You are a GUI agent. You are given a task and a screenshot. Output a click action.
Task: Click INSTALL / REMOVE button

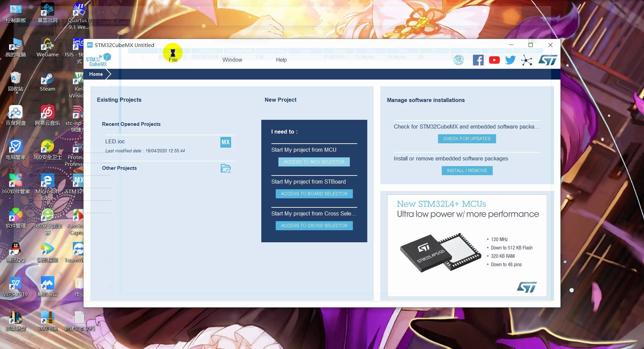tap(467, 170)
